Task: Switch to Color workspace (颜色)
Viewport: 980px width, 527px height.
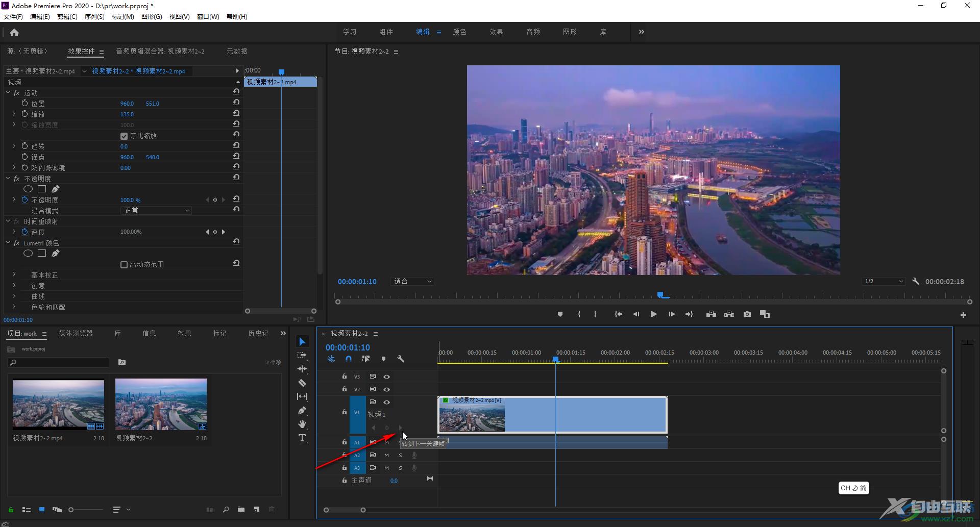Action: tap(459, 32)
